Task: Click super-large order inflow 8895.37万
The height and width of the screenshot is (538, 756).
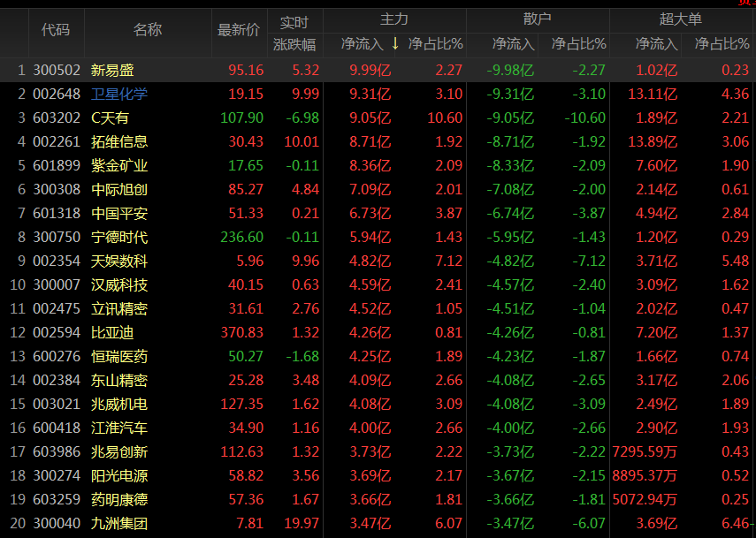Action: pyautogui.click(x=645, y=476)
